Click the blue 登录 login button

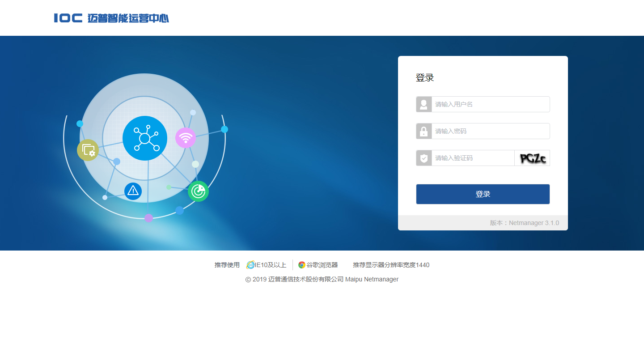click(x=483, y=194)
